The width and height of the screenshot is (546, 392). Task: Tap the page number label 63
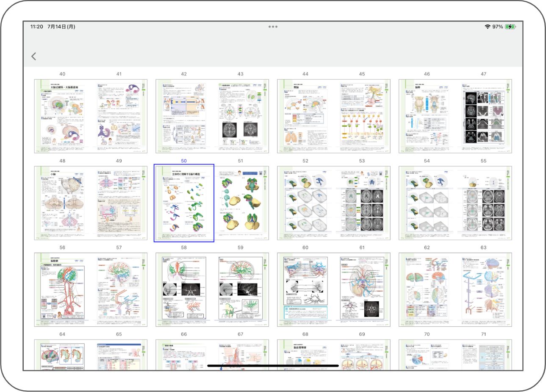click(484, 247)
